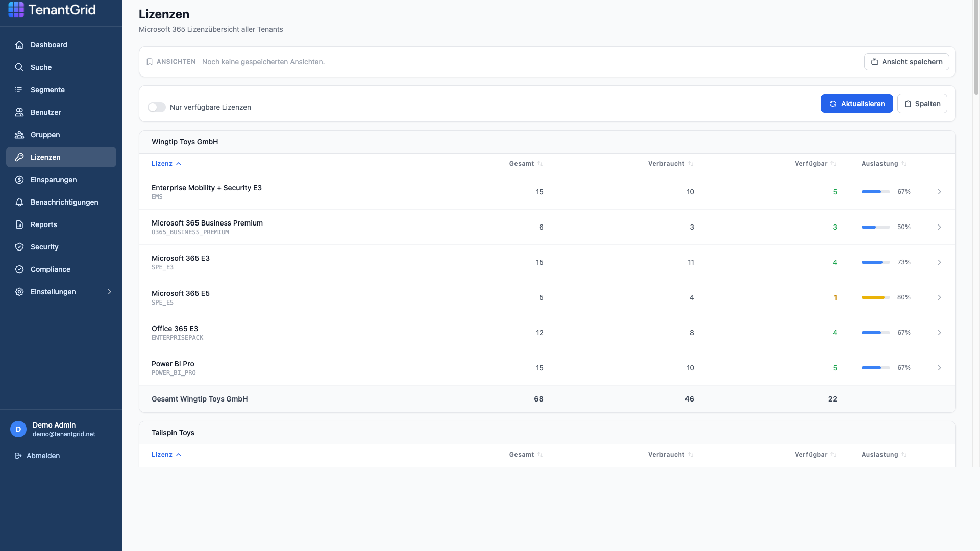Open the Spalten column chooser

point(922,104)
